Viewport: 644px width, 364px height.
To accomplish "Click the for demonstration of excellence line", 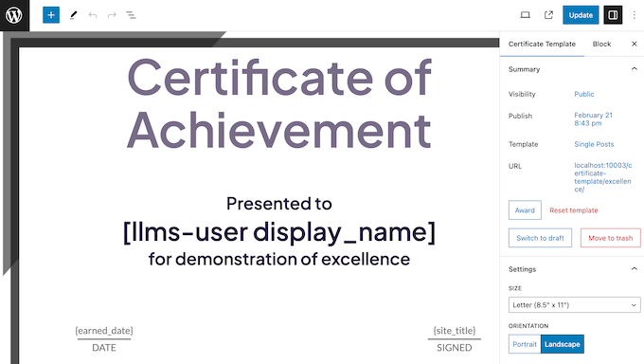I will [x=279, y=259].
